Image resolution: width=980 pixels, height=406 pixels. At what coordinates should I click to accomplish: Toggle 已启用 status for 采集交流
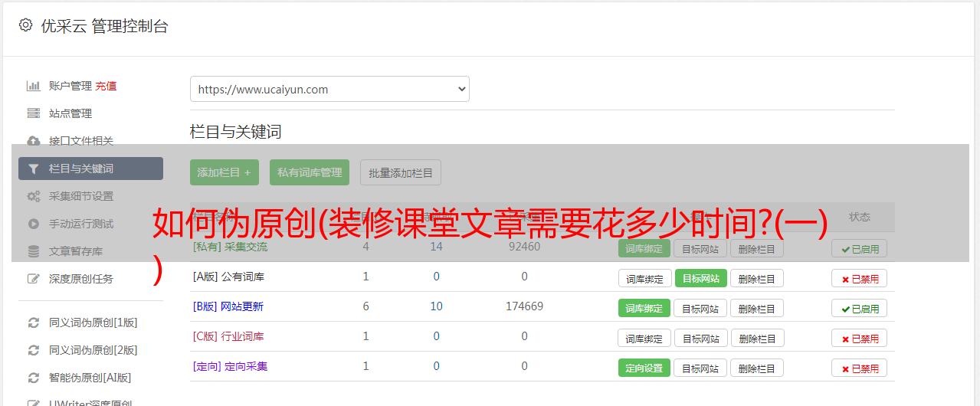860,248
